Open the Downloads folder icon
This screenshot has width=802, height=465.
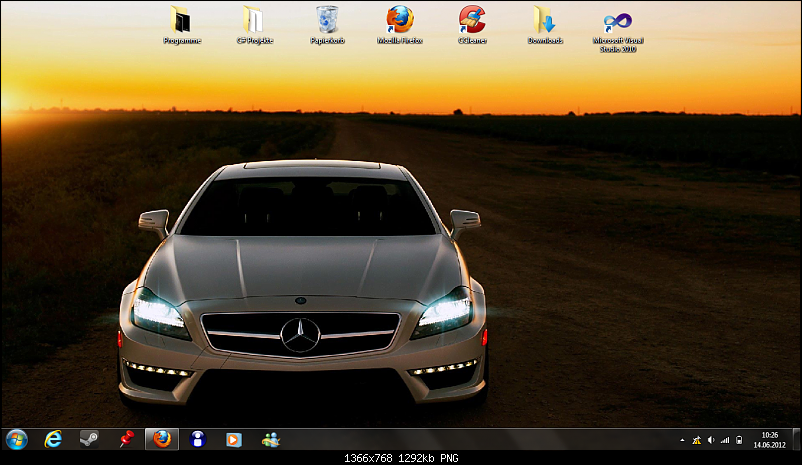point(545,25)
